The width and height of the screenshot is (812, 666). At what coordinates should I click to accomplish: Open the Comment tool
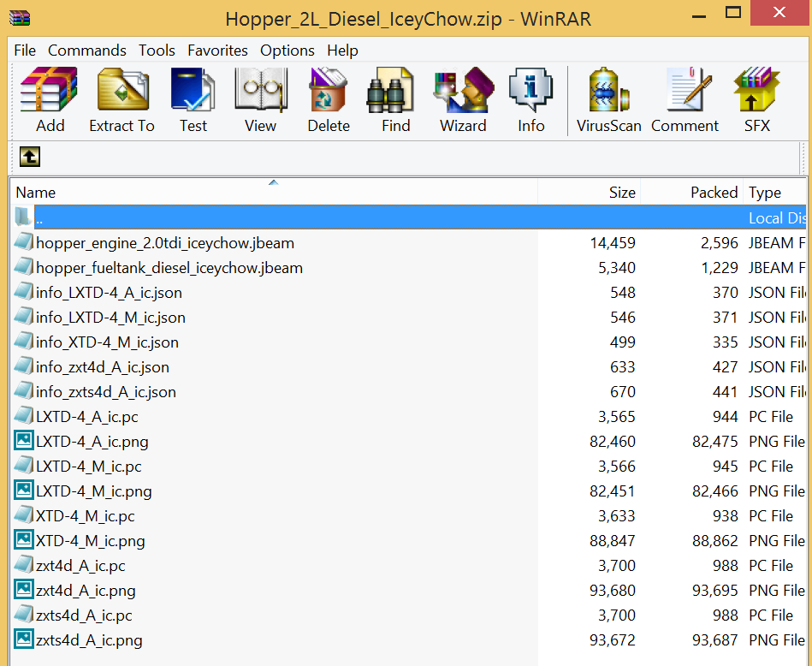(x=688, y=90)
